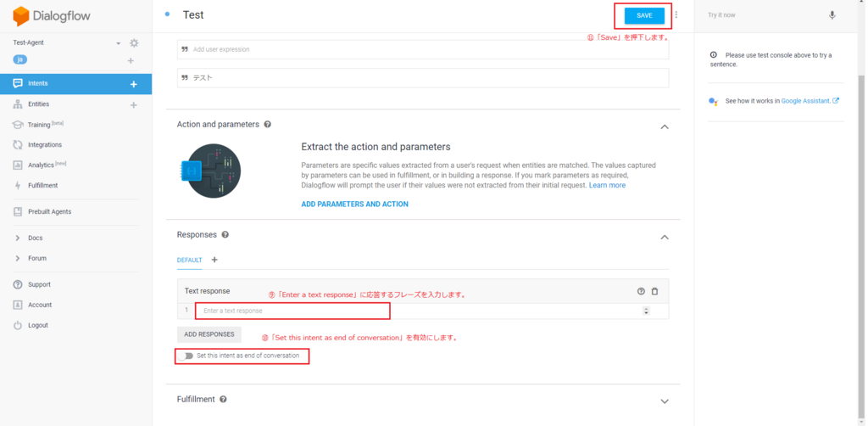The image size is (868, 426).
Task: Click the Analytics chart icon
Action: (18, 165)
